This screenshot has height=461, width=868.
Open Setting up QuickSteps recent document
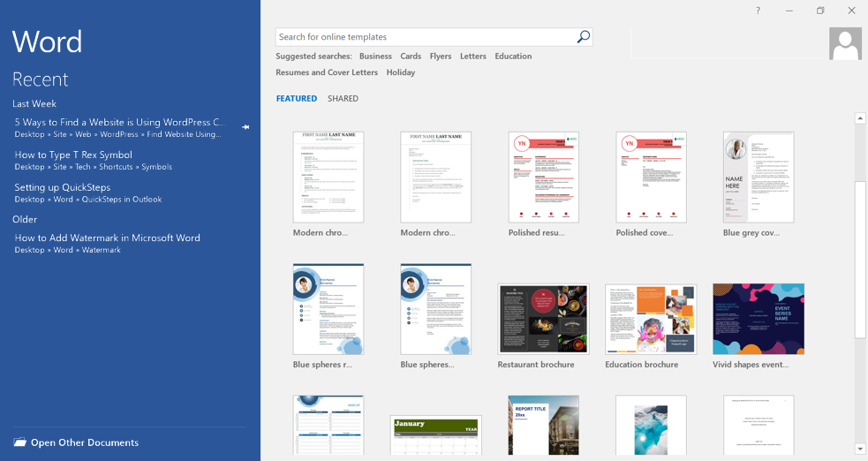click(x=62, y=187)
